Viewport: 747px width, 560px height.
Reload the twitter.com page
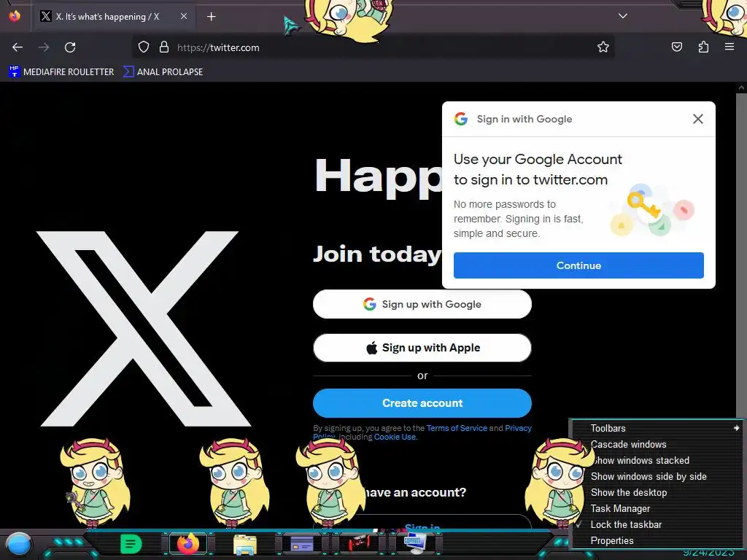click(70, 47)
